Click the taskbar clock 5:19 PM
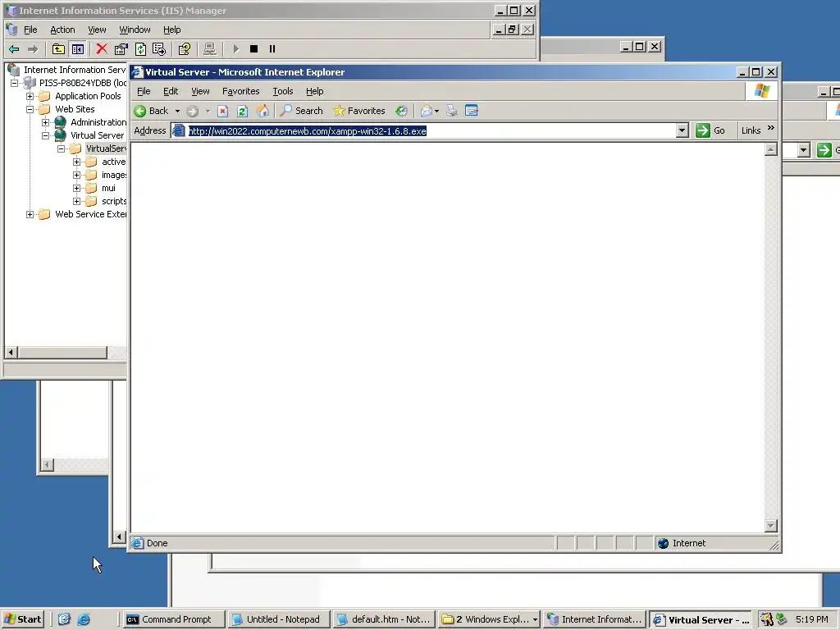Screen dimensions: 840x630 tap(811, 619)
